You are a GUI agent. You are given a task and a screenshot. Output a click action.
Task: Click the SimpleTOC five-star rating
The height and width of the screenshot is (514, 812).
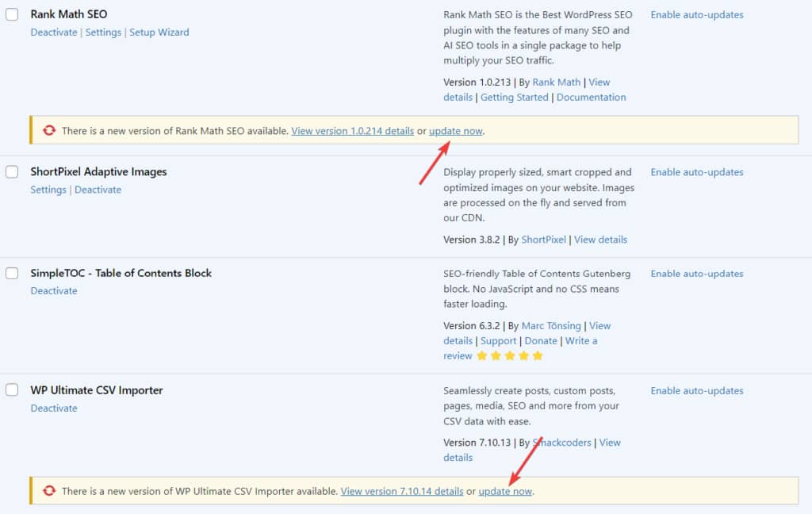(x=510, y=356)
